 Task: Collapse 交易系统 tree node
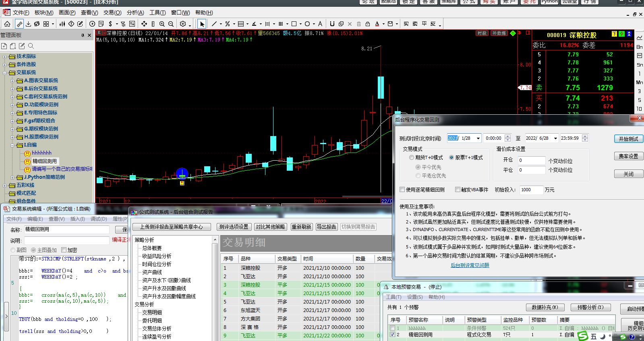pyautogui.click(x=4, y=72)
